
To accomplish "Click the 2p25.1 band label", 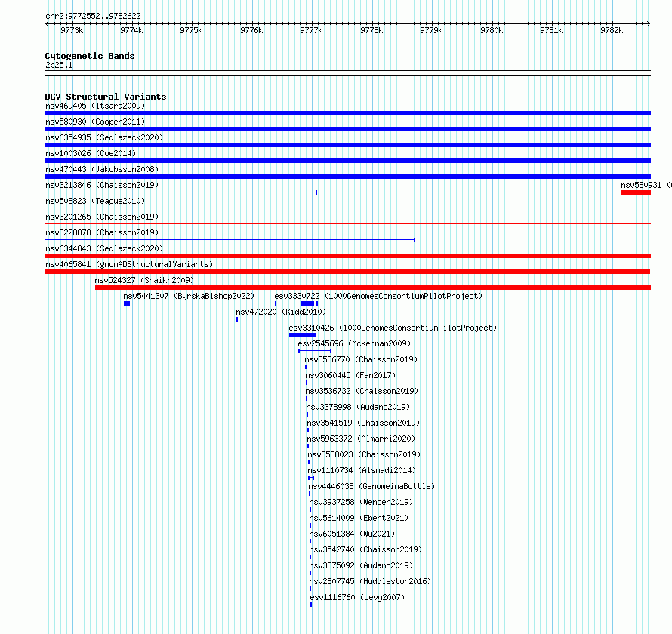I will click(59, 65).
